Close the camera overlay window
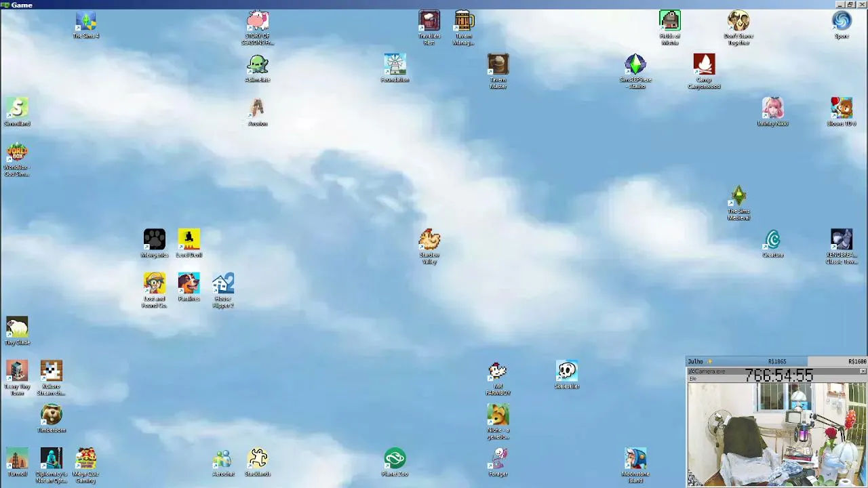This screenshot has height=488, width=868. (x=863, y=371)
